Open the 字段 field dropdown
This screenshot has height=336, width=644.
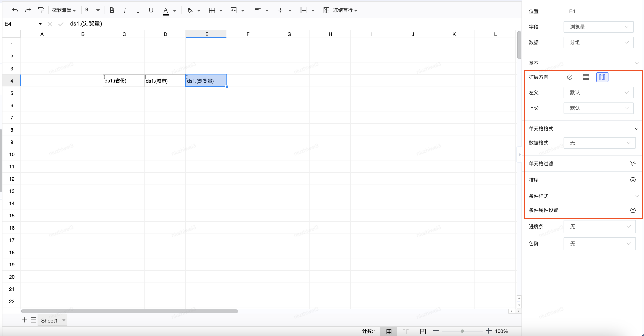click(x=598, y=27)
